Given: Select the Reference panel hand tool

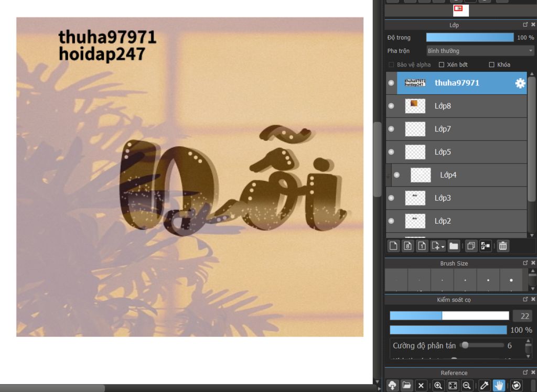Looking at the screenshot, I should (499, 386).
